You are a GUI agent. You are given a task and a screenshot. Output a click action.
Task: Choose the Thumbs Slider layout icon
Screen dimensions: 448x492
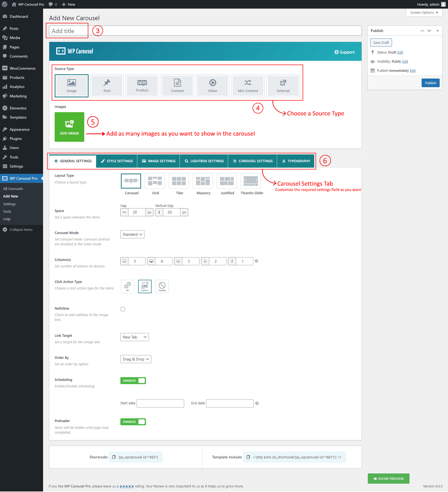click(x=251, y=181)
